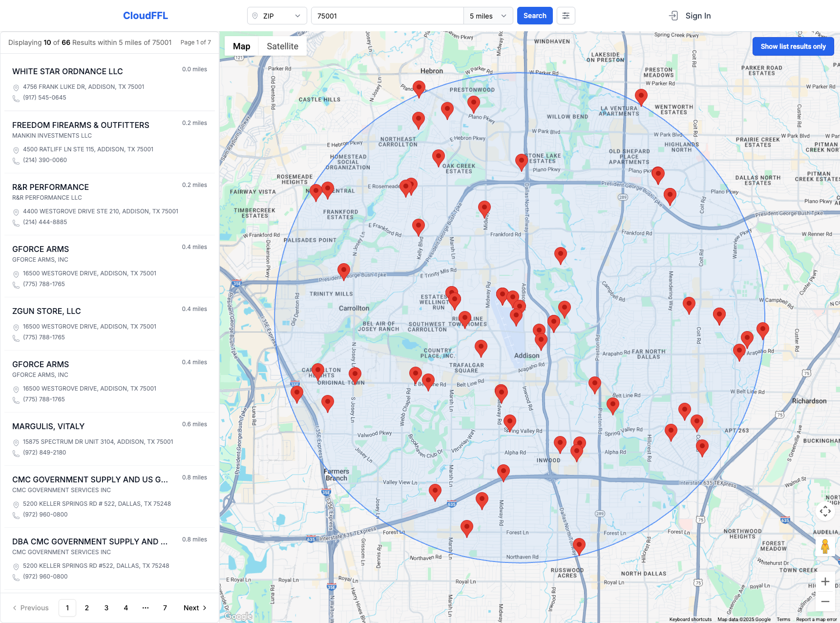Click the pagination ellipsis

click(146, 608)
